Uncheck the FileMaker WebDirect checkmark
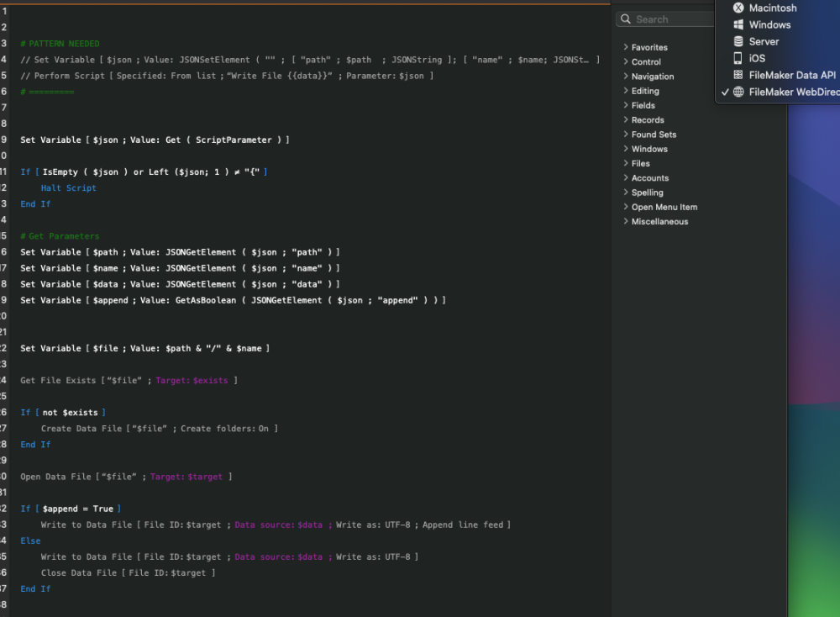The width and height of the screenshot is (840, 617). 725,92
